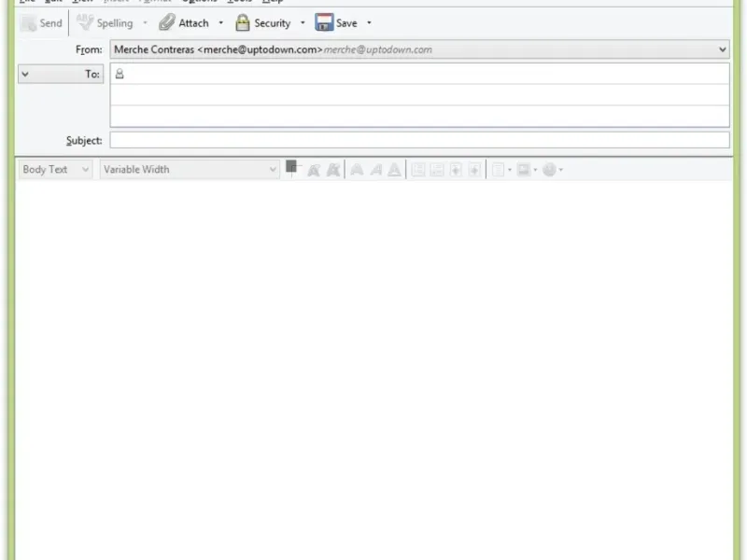Open the Body Text paragraph style dropdown
Image resolution: width=747 pixels, height=560 pixels.
click(x=55, y=170)
